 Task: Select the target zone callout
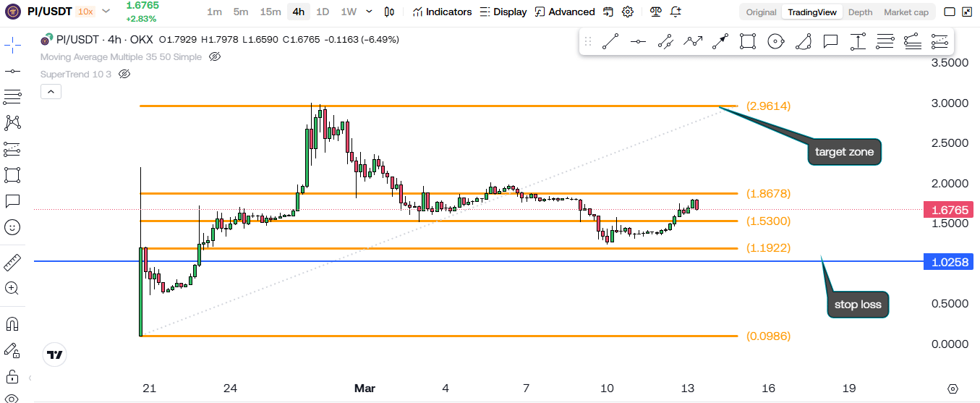(x=844, y=152)
